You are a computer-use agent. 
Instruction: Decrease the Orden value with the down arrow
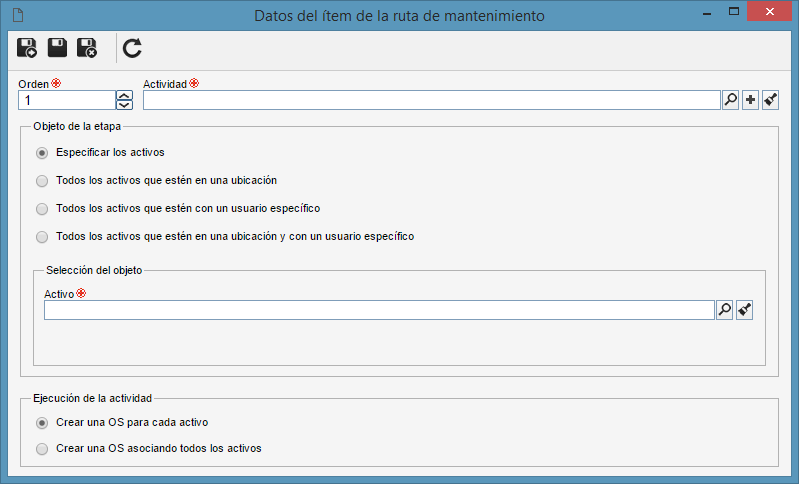[x=124, y=104]
